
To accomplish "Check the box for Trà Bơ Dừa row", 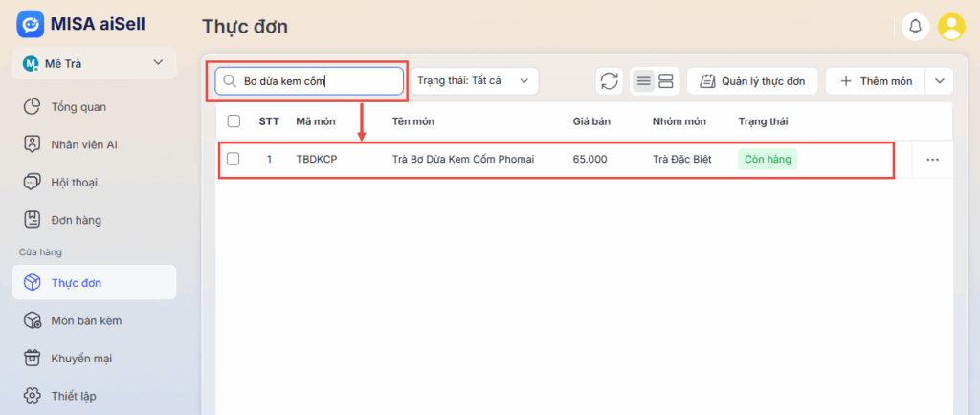I will coord(234,160).
